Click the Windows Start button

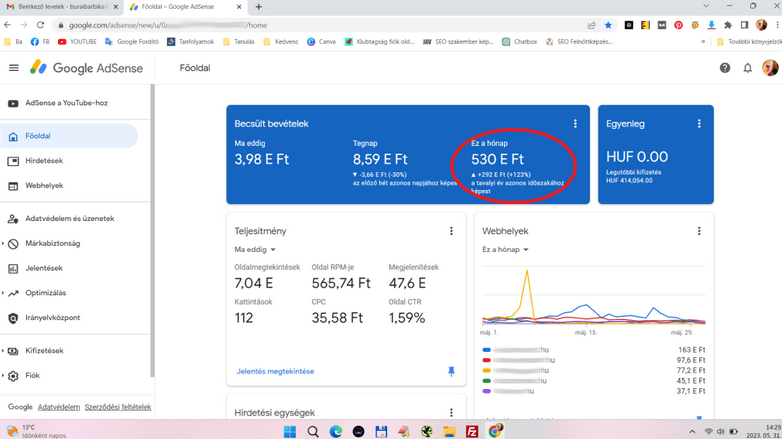(290, 431)
